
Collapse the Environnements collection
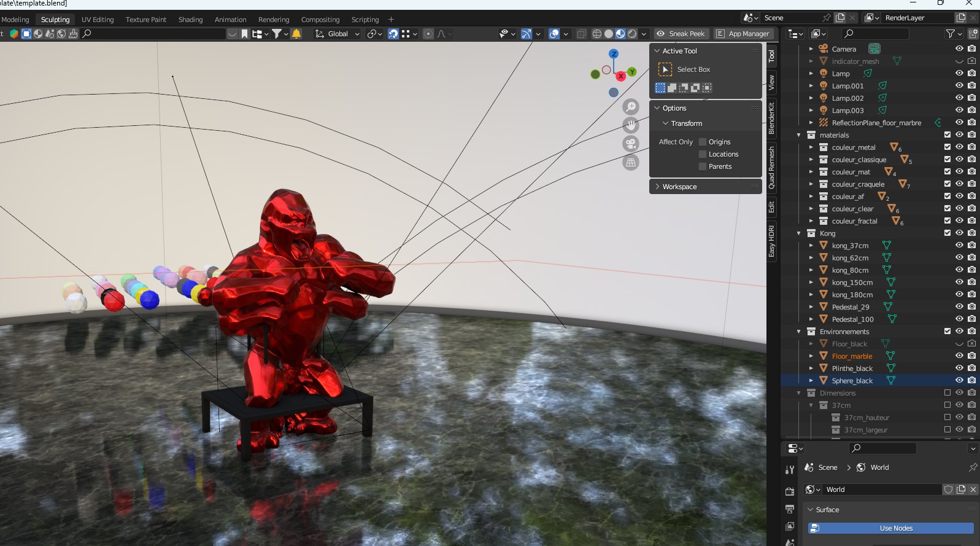799,332
